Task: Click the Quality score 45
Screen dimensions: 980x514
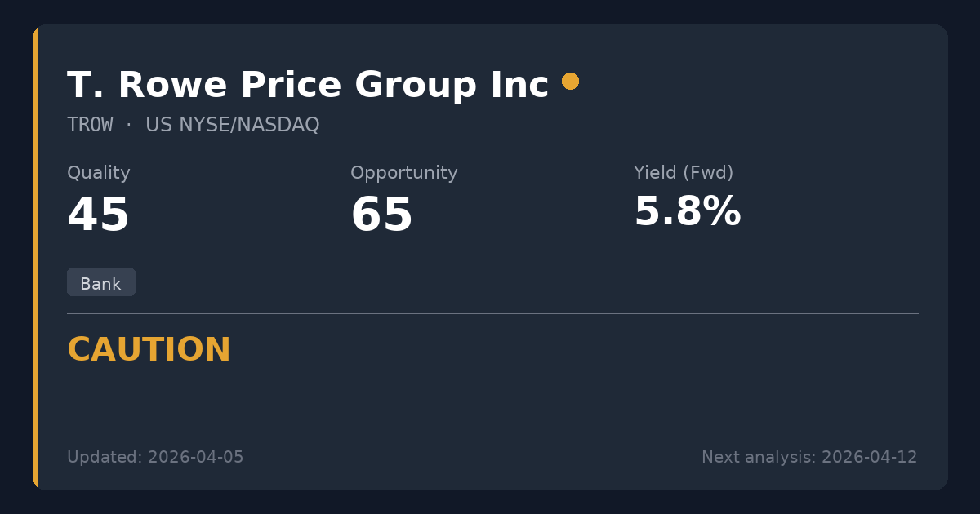Action: pos(98,215)
